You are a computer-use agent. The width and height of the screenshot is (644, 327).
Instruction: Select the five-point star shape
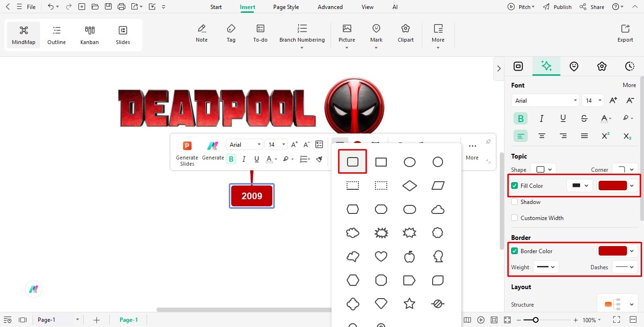click(x=409, y=303)
